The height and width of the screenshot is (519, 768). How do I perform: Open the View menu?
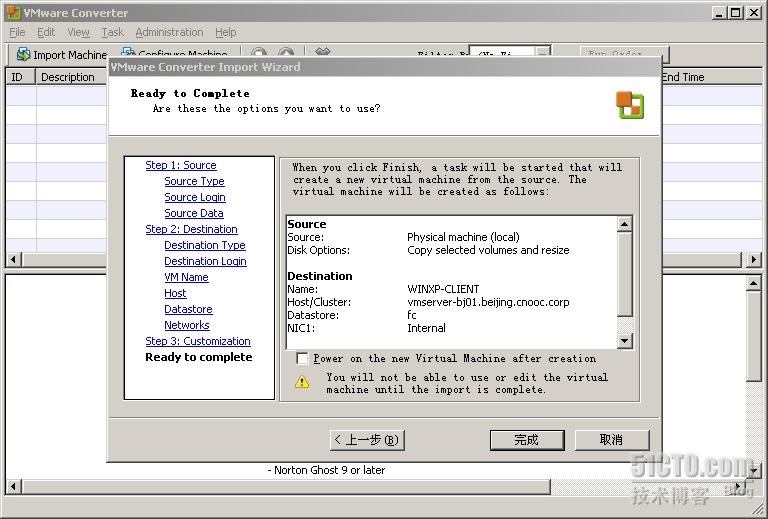click(x=78, y=32)
